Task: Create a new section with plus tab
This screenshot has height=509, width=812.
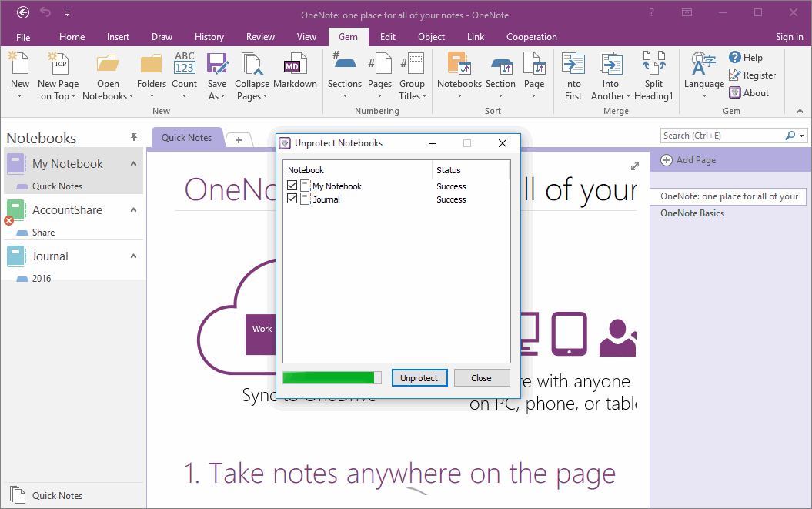Action: (239, 140)
